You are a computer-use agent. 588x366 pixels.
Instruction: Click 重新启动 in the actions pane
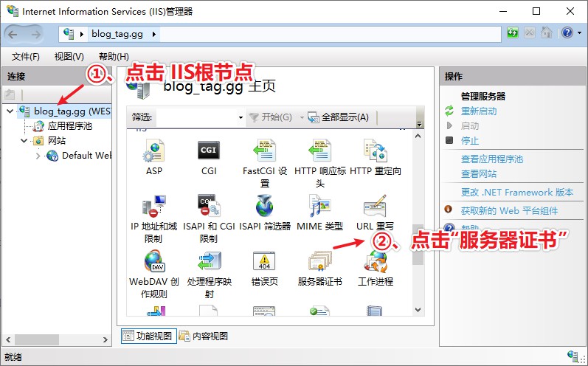click(479, 111)
